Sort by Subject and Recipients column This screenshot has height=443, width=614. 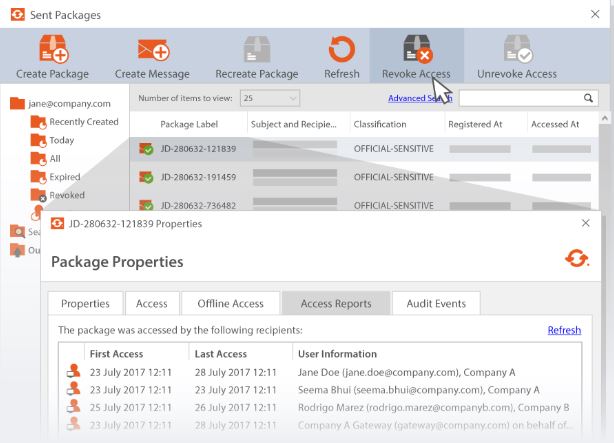pyautogui.click(x=294, y=124)
